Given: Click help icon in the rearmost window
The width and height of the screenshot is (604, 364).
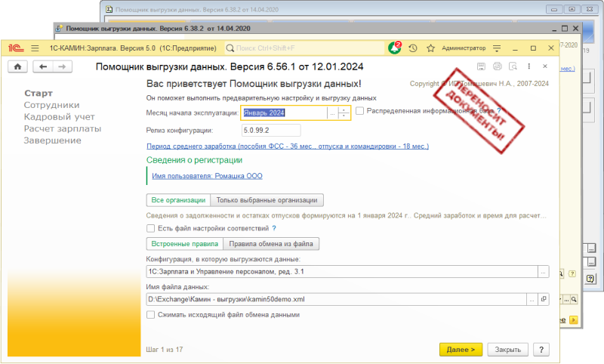Looking at the screenshot, I should pyautogui.click(x=590, y=279).
